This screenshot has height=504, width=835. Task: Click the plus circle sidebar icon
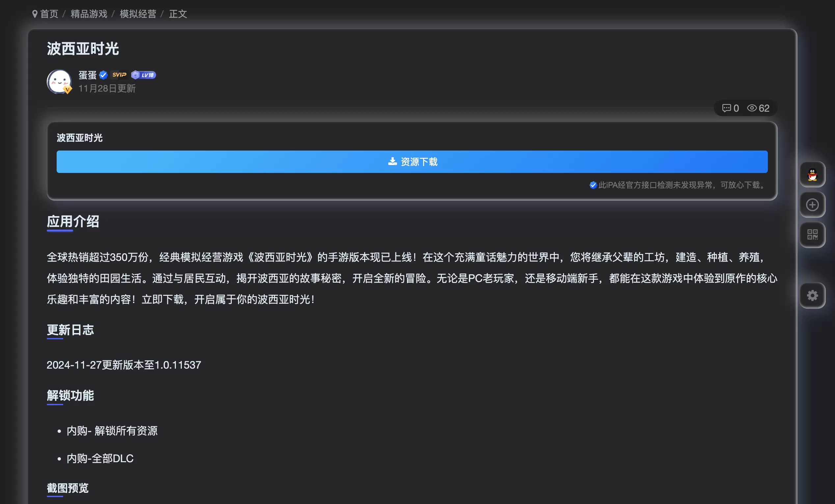tap(812, 205)
